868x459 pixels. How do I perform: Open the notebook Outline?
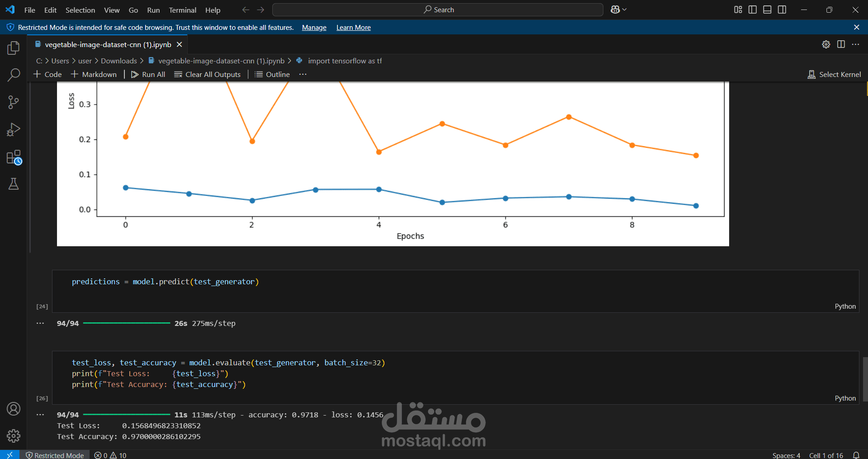click(272, 74)
